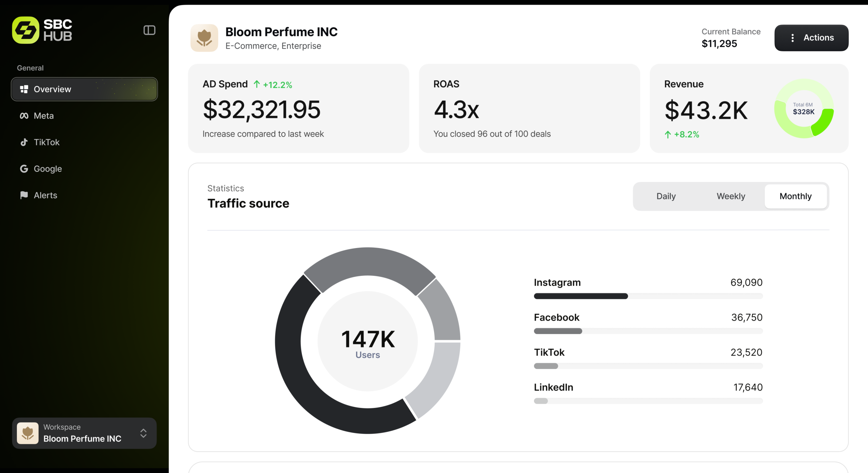This screenshot has height=473, width=868.
Task: Click the +12.2% AD Spend change
Action: 277,85
